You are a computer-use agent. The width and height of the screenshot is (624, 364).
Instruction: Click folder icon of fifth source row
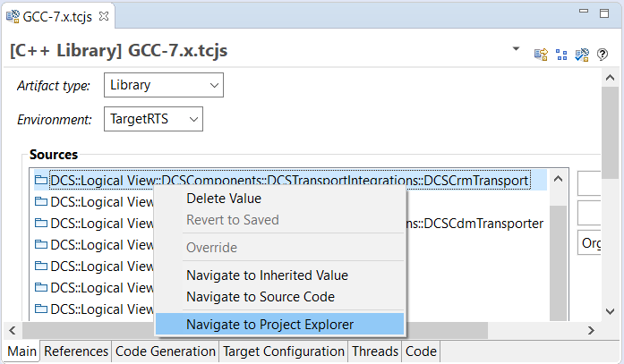tap(41, 266)
